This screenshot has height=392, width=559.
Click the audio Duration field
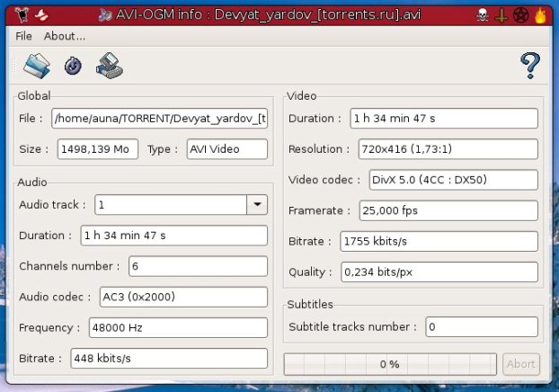coord(174,236)
